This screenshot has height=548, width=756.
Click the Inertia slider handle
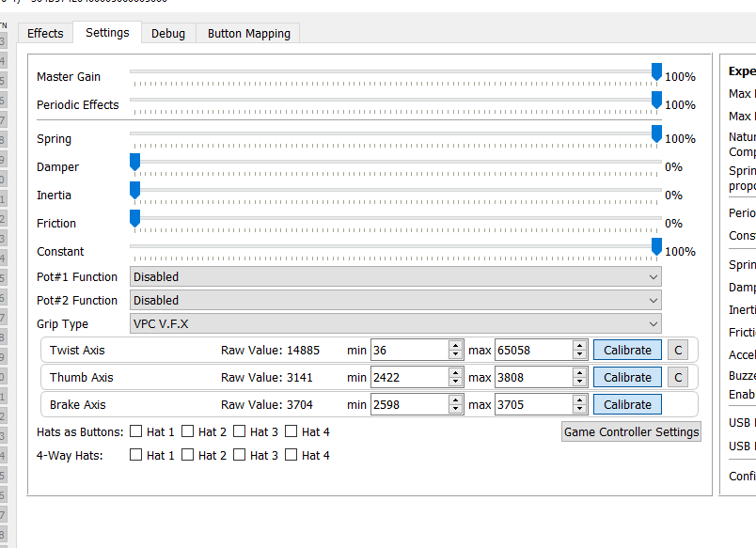click(x=135, y=191)
